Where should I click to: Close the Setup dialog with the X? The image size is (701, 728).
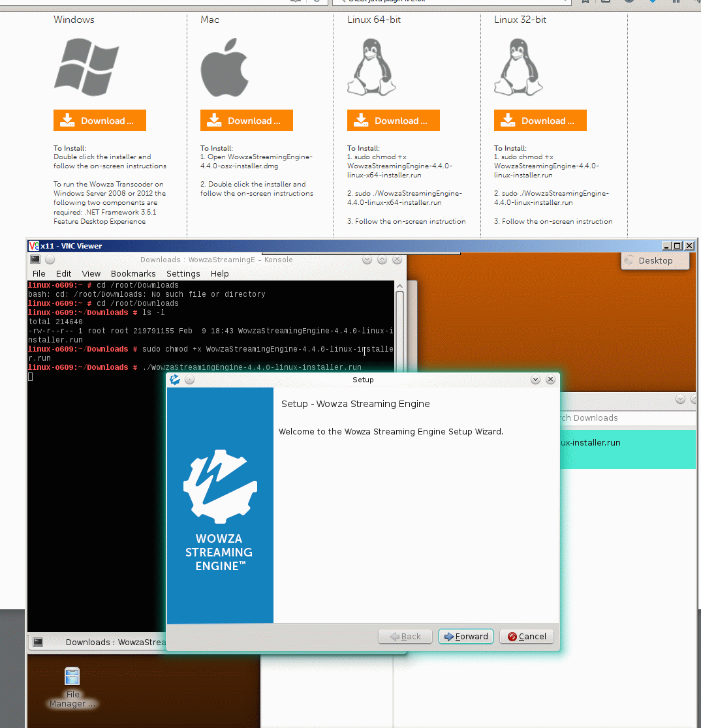click(x=550, y=380)
